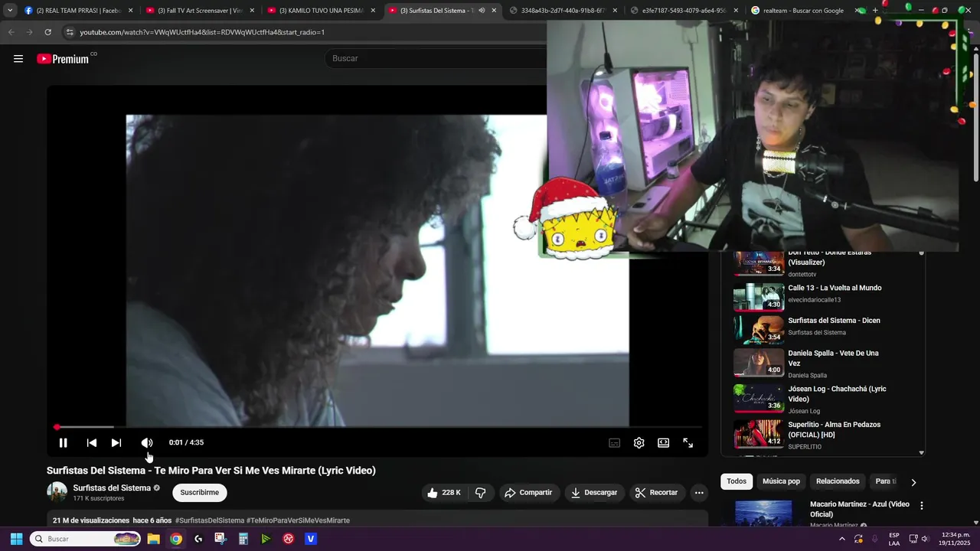Skip to next video
Viewport: 980px width, 551px height.
pos(116,442)
